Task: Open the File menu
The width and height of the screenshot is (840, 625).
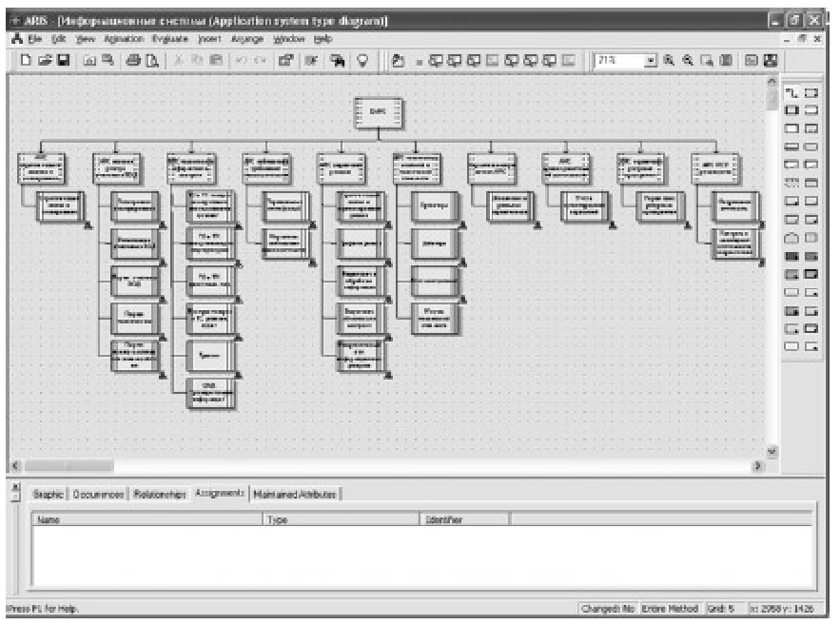Action: (x=35, y=39)
